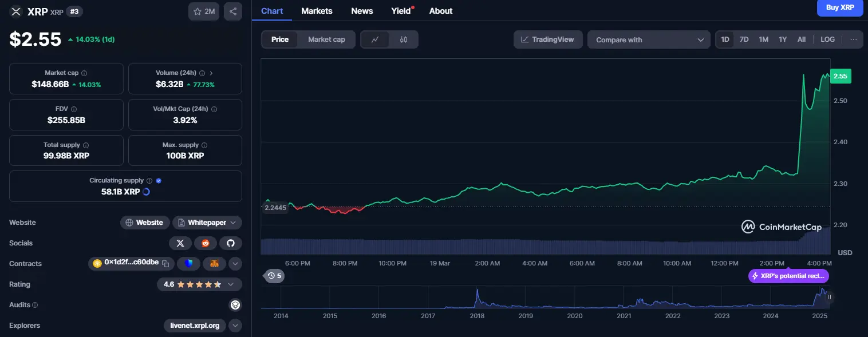Open XRP's potential recl... news tag
This screenshot has width=868, height=337.
(x=788, y=276)
